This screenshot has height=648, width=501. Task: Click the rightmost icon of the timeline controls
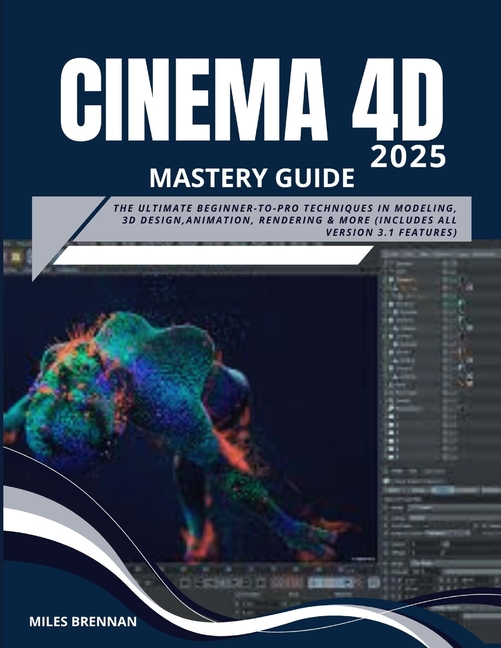[x=373, y=583]
